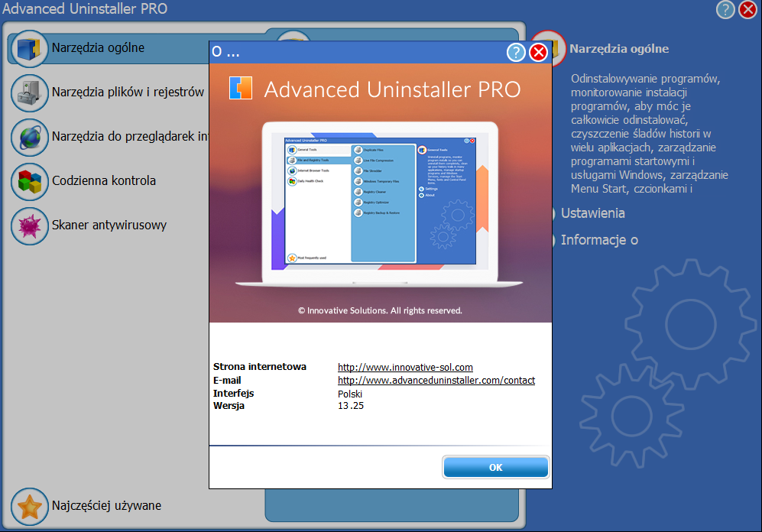
Task: Select Narzędzia plików i rejestrów label
Action: click(128, 92)
